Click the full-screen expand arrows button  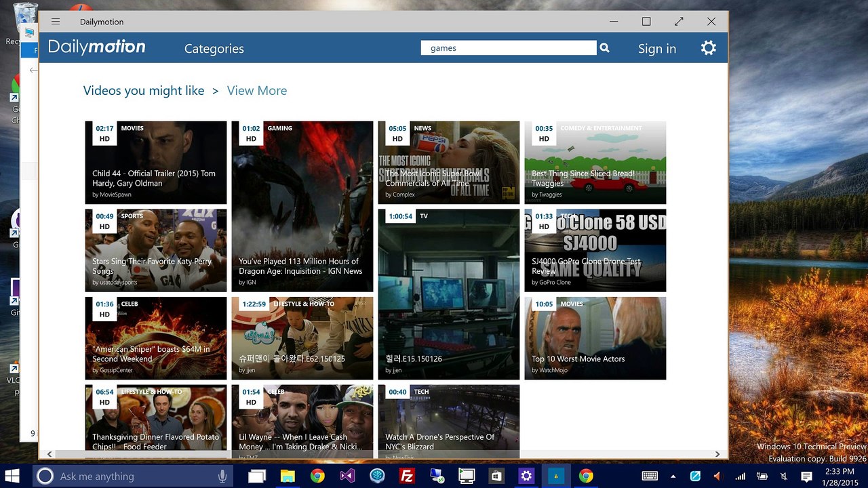click(679, 22)
